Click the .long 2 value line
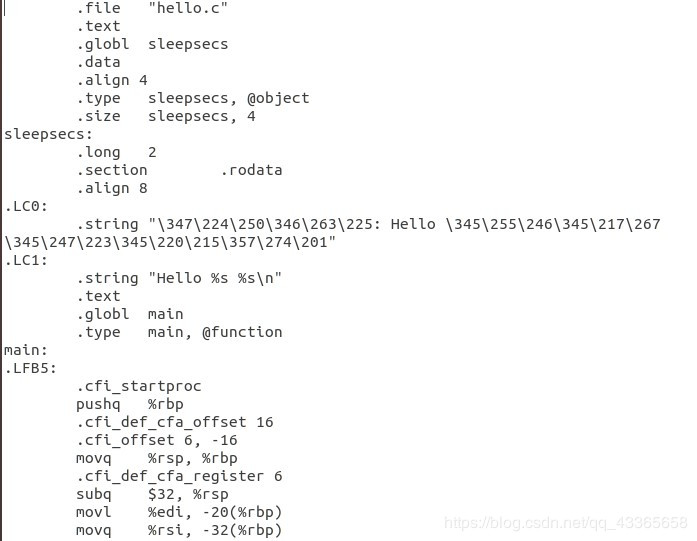 tap(116, 152)
